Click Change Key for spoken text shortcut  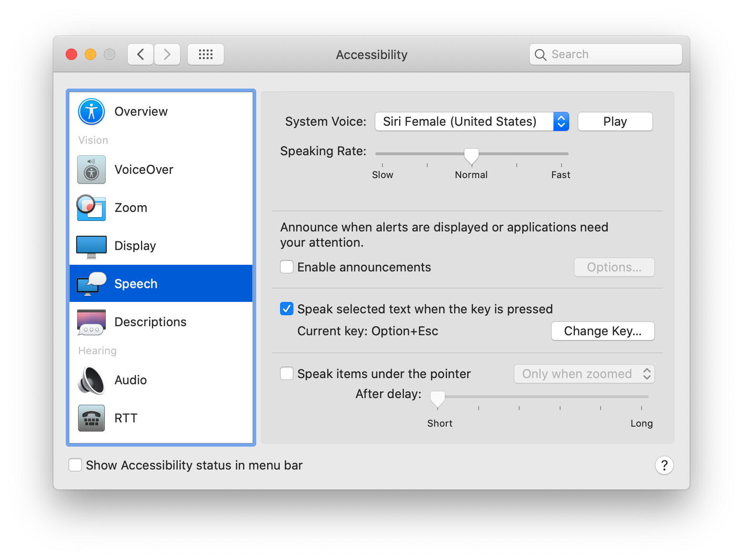click(602, 331)
